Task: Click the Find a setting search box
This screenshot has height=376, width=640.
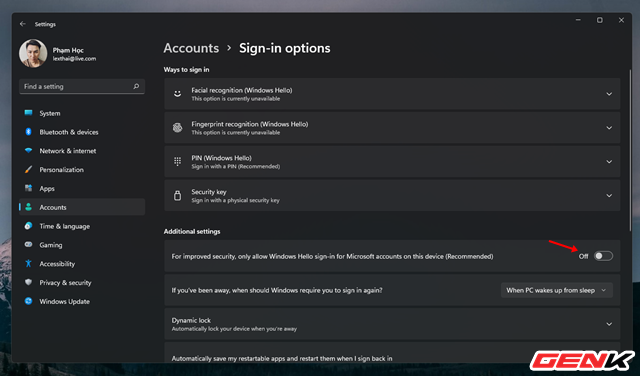Action: tap(82, 86)
